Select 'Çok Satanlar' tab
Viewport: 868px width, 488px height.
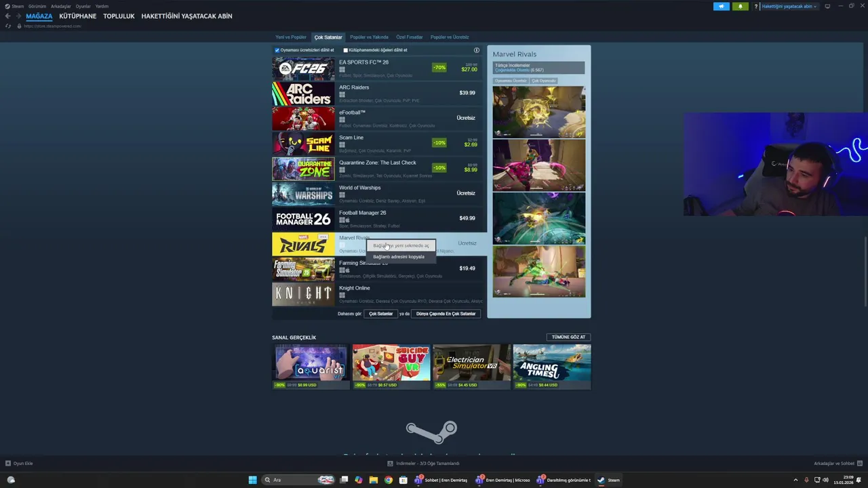[328, 37]
